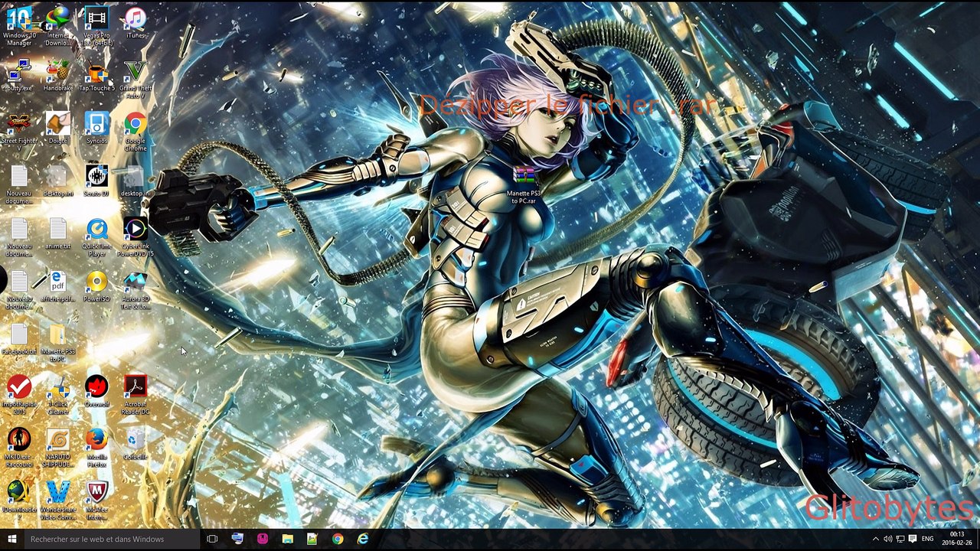Select the Aurora 3D Text & Logo shortcut
Viewport: 980px width, 551px height.
(x=136, y=289)
